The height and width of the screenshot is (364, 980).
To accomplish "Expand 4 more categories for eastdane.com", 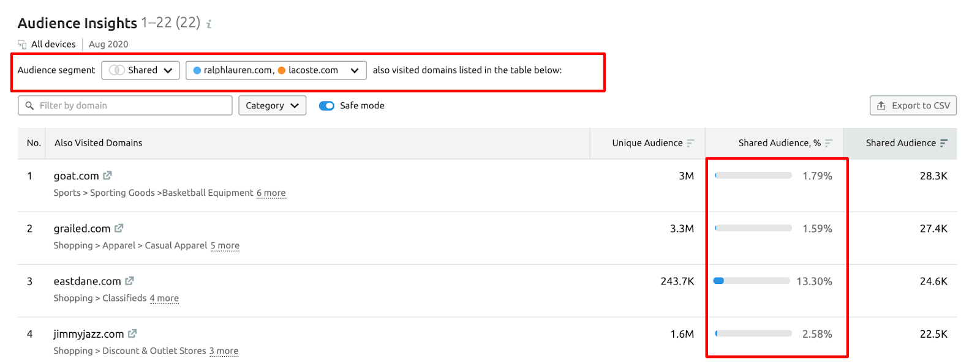I will [x=164, y=298].
